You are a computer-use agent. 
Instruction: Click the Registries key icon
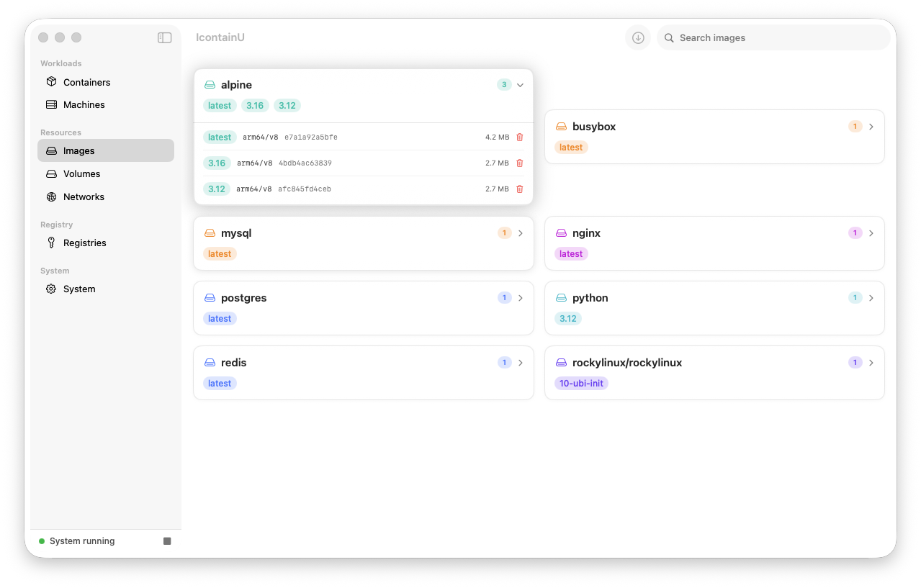coord(51,243)
